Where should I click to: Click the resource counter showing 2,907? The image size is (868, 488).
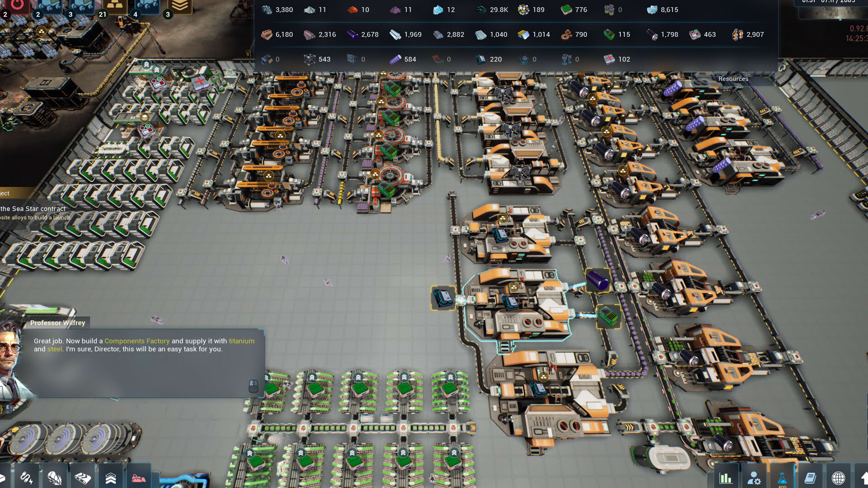748,34
